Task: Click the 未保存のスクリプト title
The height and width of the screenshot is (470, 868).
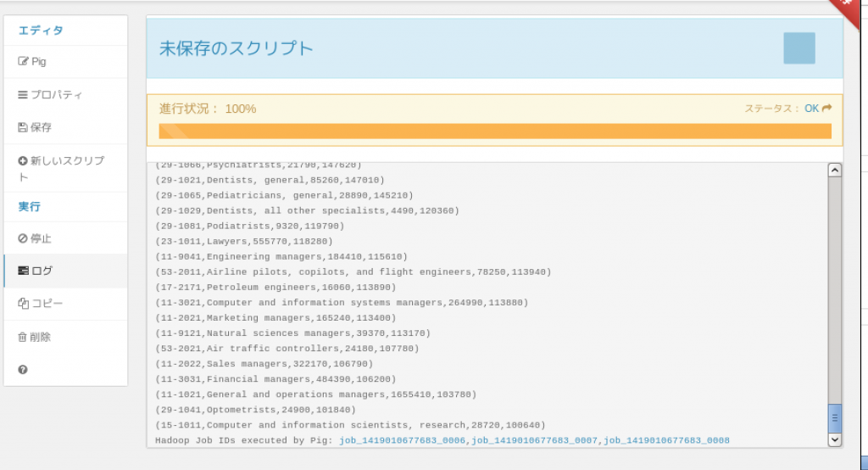Action: 236,48
